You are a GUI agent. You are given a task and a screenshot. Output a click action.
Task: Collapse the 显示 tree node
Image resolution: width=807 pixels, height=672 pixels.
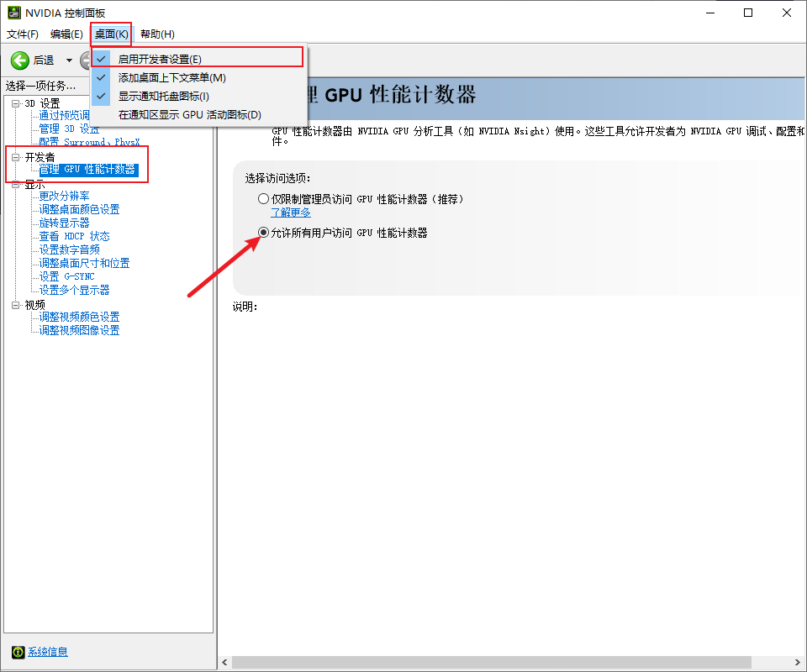click(x=16, y=184)
